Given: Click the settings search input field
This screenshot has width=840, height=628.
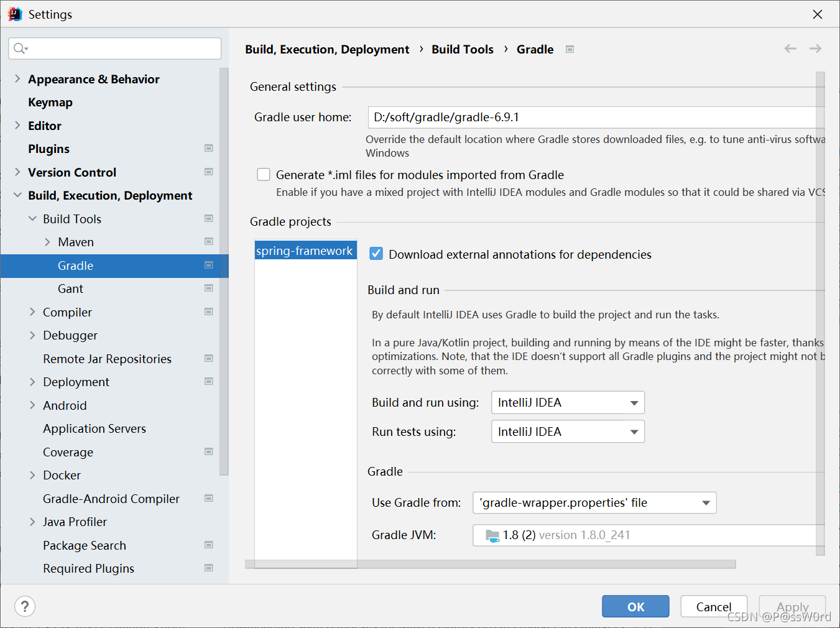Looking at the screenshot, I should pos(115,48).
